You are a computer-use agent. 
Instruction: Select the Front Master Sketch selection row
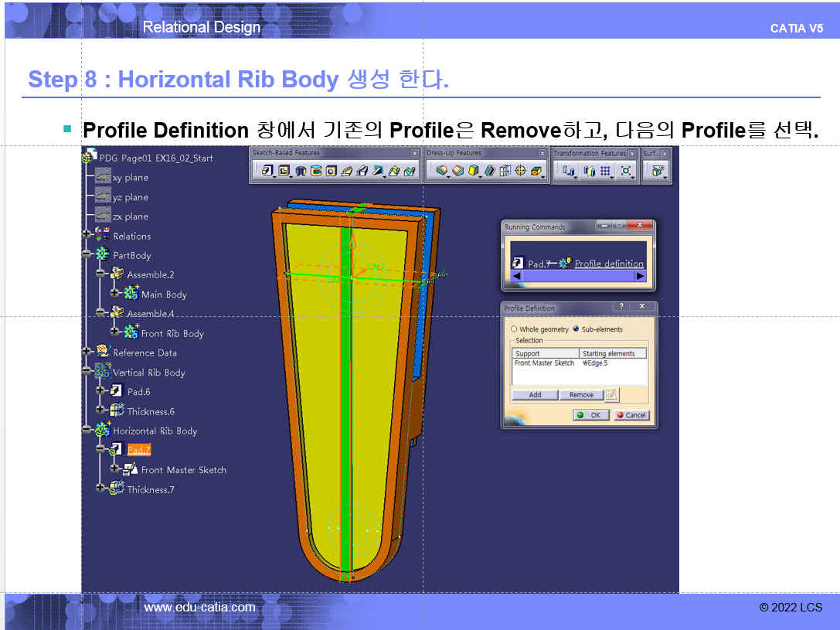pos(545,363)
